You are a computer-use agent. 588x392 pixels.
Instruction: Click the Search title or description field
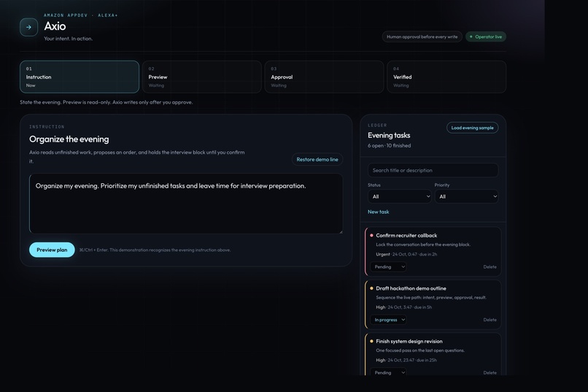(433, 170)
